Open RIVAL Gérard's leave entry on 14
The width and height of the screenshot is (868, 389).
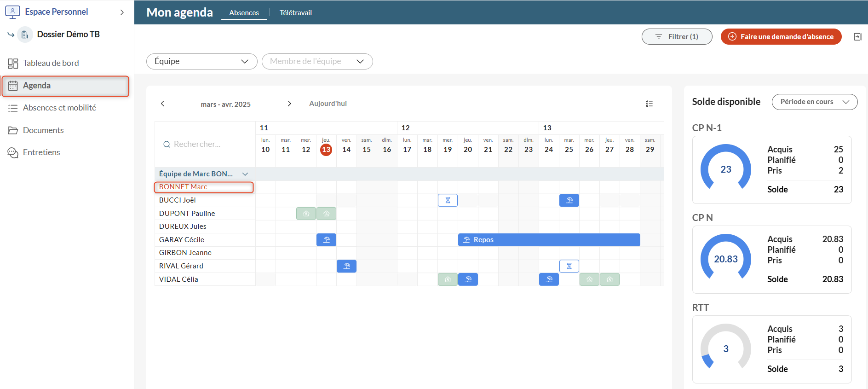(346, 266)
